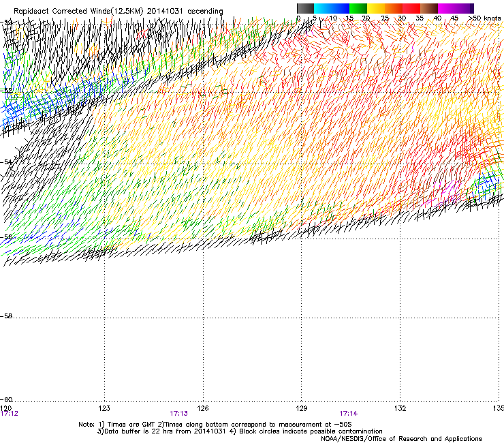The image size is (504, 443).
Task: Click the legend value '40'
Action: (x=437, y=18)
